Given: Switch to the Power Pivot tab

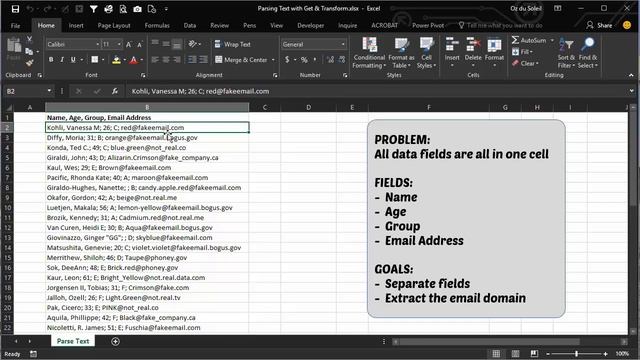Looking at the screenshot, I should coord(428,25).
